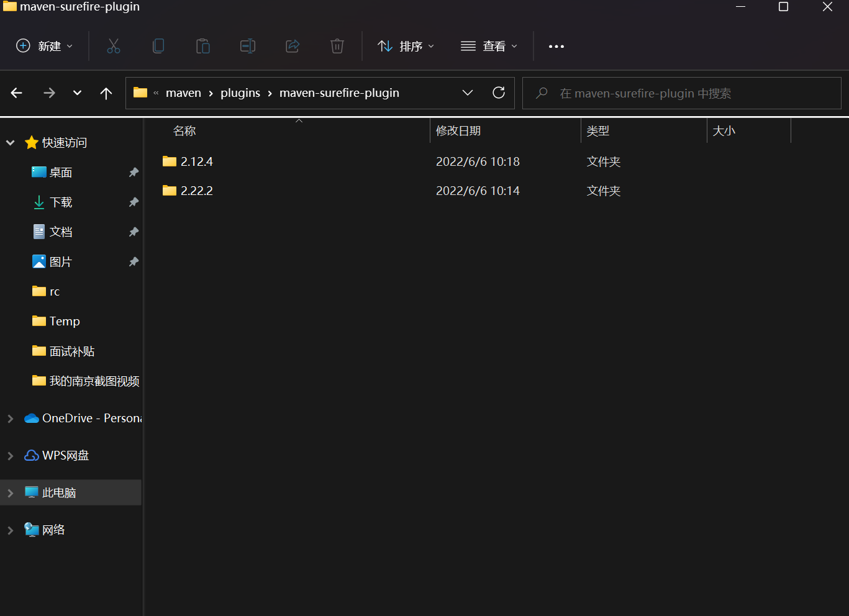
Task: Cut the selected item using the scissors icon
Action: pyautogui.click(x=113, y=45)
